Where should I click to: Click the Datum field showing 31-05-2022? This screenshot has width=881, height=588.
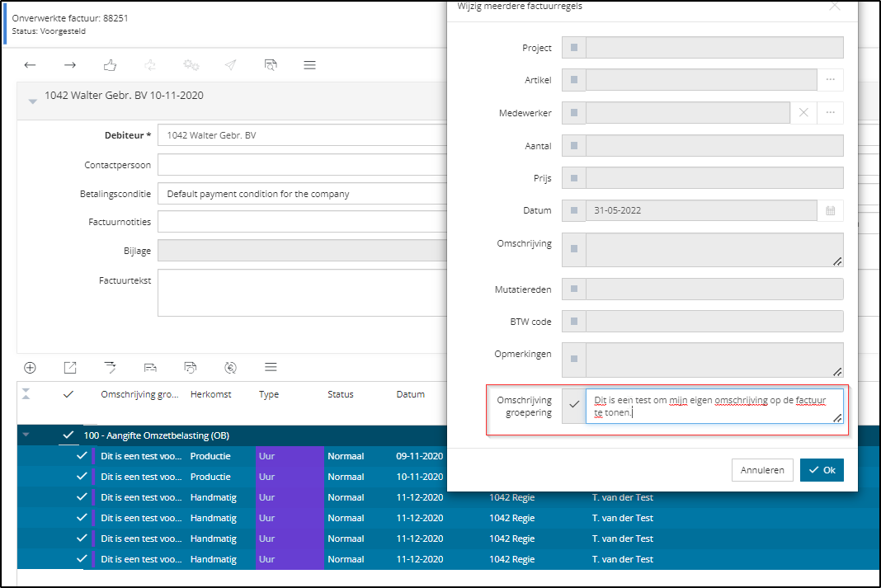pyautogui.click(x=701, y=210)
